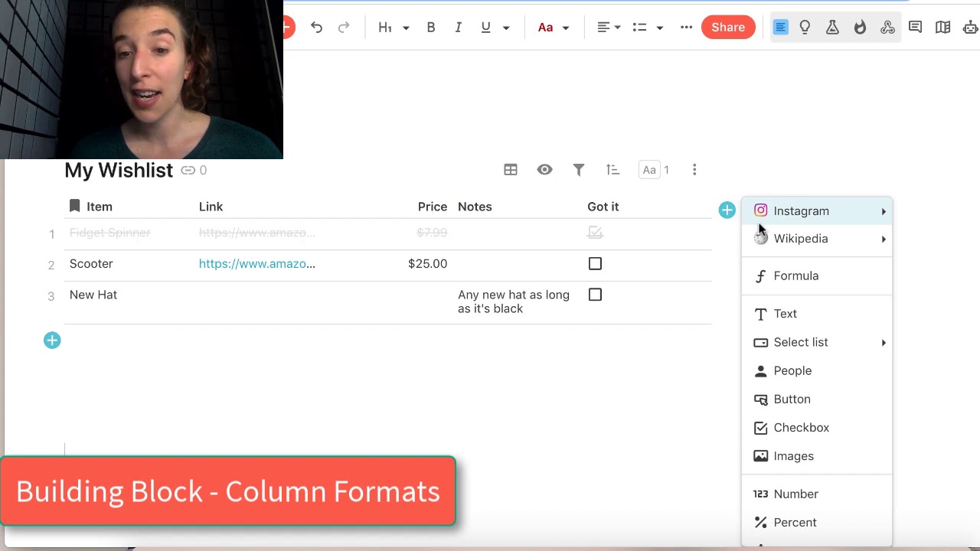This screenshot has width=980, height=551.
Task: Click the blue add column plus button
Action: point(727,210)
